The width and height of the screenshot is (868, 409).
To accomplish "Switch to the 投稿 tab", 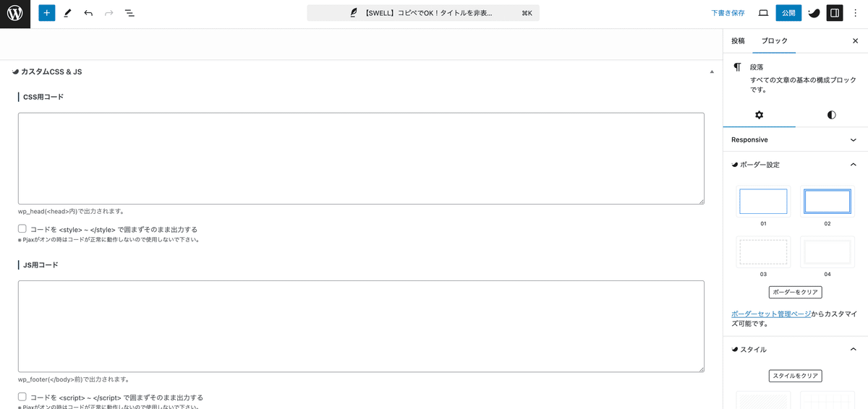I will (738, 41).
